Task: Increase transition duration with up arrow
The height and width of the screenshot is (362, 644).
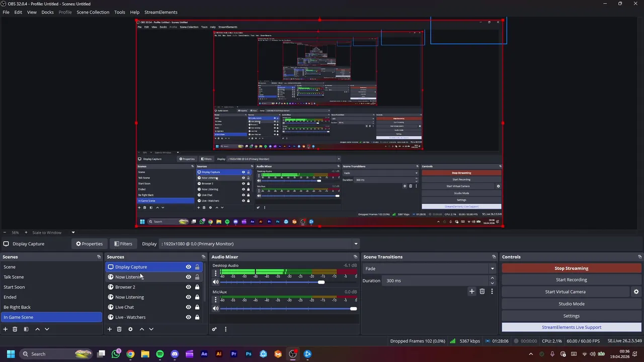Action: [492, 278]
